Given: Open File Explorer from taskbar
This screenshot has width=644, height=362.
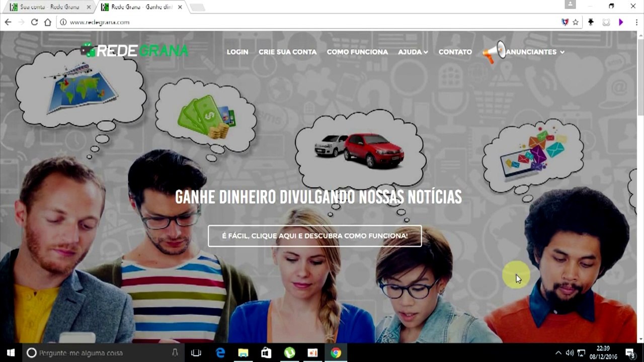Looking at the screenshot, I should click(243, 353).
